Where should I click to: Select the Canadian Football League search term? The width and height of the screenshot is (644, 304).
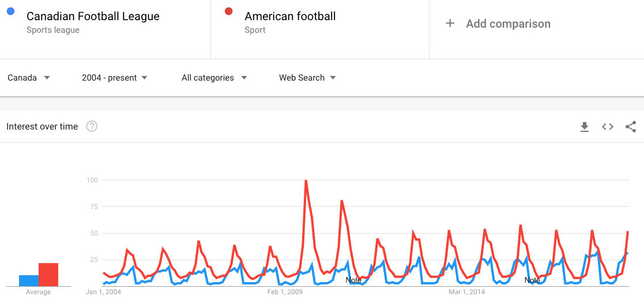click(93, 17)
